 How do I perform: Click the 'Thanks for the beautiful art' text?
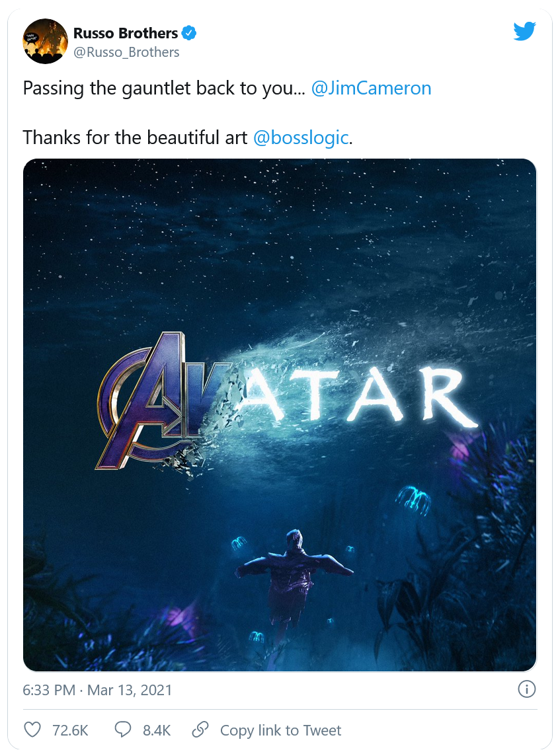point(136,137)
